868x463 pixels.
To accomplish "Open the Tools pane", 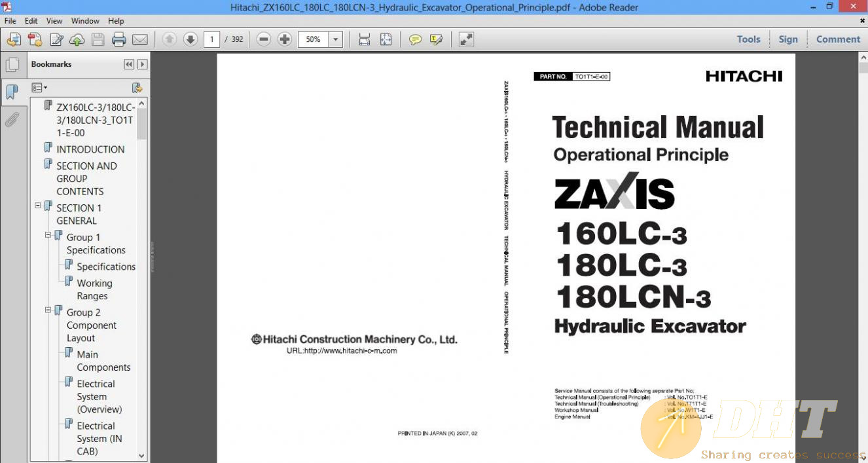I will click(x=748, y=39).
